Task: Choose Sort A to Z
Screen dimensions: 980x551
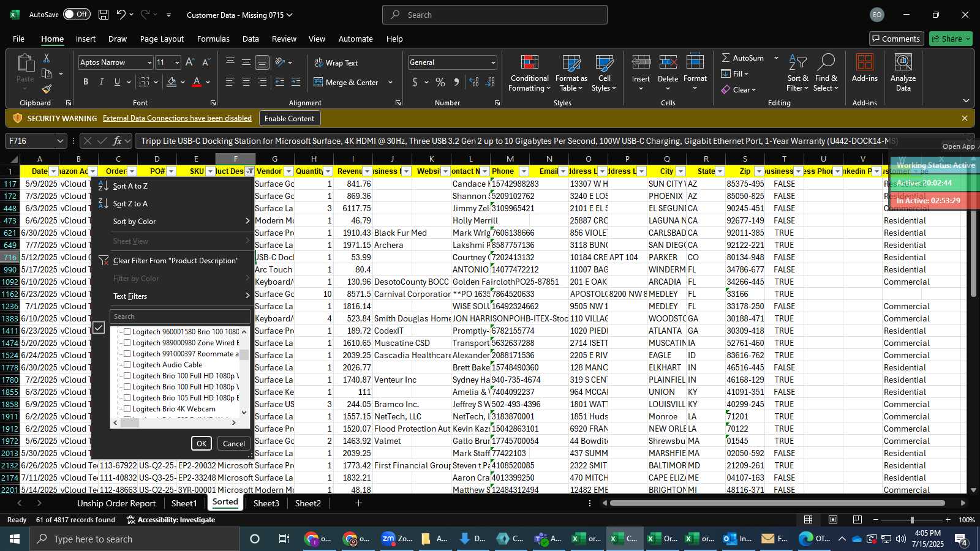Action: click(130, 186)
